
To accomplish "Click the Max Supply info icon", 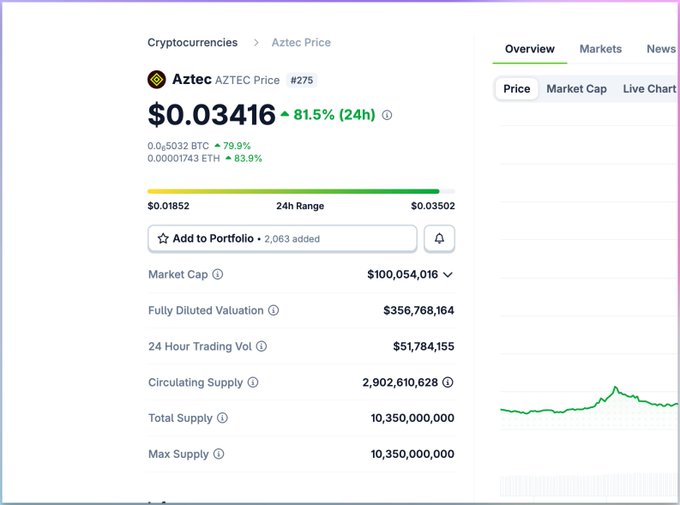I will (x=218, y=454).
